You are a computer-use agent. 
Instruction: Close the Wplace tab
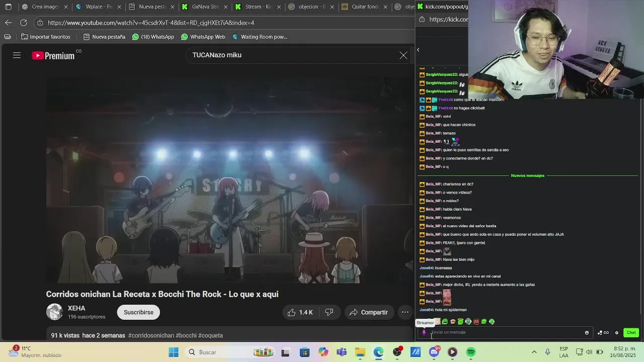118,7
